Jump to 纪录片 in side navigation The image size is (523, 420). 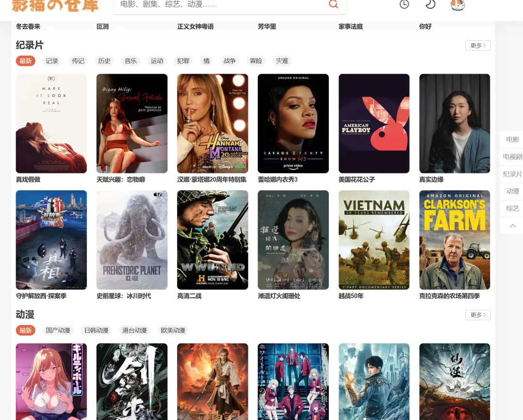pyautogui.click(x=513, y=174)
